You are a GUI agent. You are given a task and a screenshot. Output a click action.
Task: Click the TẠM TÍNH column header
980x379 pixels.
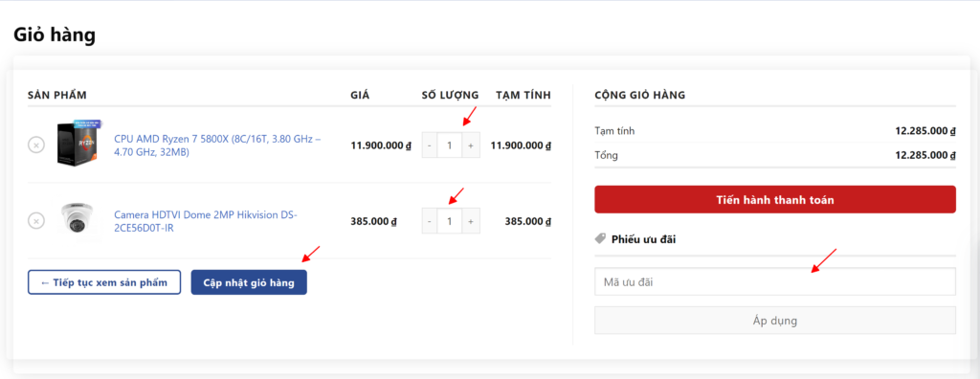[x=523, y=95]
